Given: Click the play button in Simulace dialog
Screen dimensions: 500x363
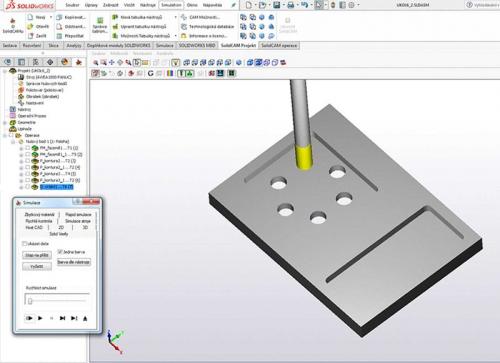Looking at the screenshot, I should point(40,318).
